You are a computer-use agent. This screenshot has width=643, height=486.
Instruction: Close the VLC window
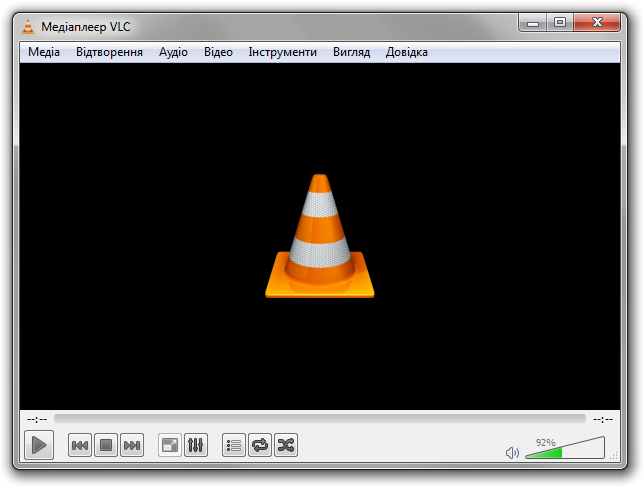[597, 23]
